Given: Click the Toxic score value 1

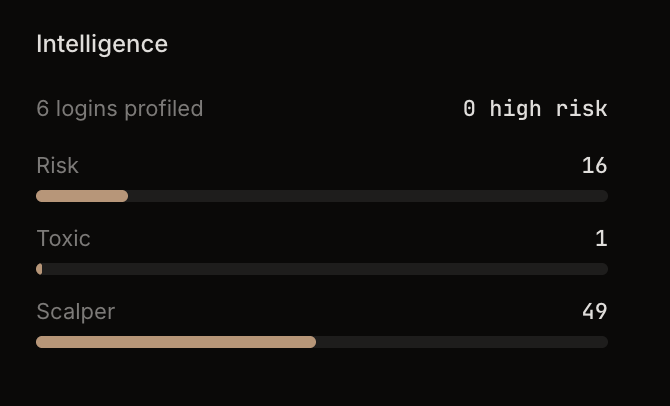Looking at the screenshot, I should 601,239.
